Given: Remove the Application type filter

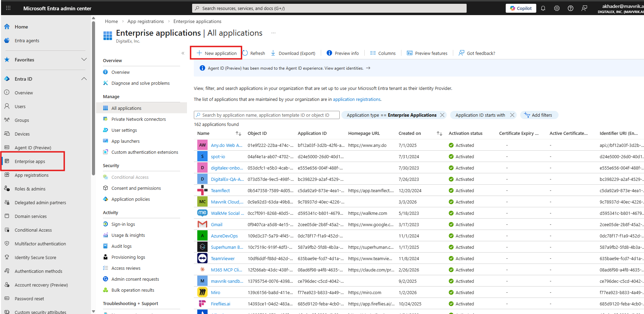Looking at the screenshot, I should [x=442, y=115].
